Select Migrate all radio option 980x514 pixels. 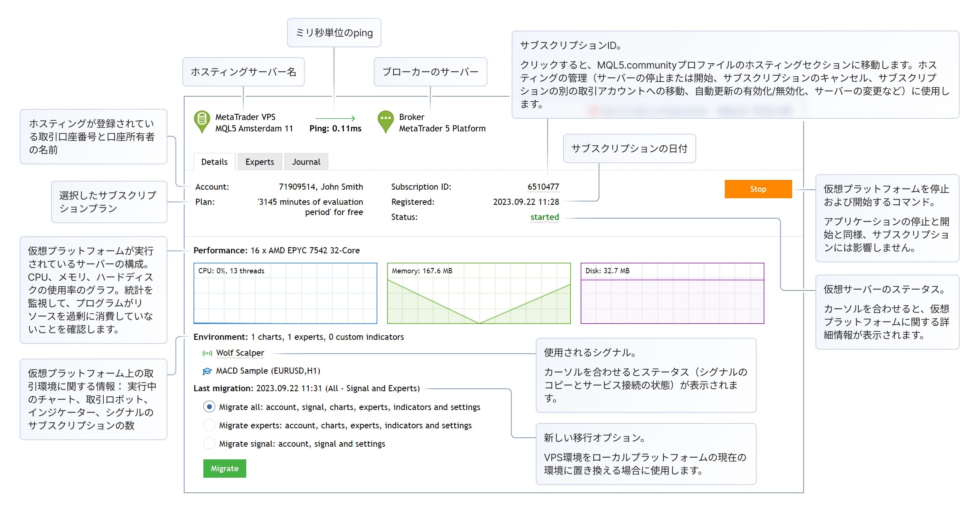point(209,407)
